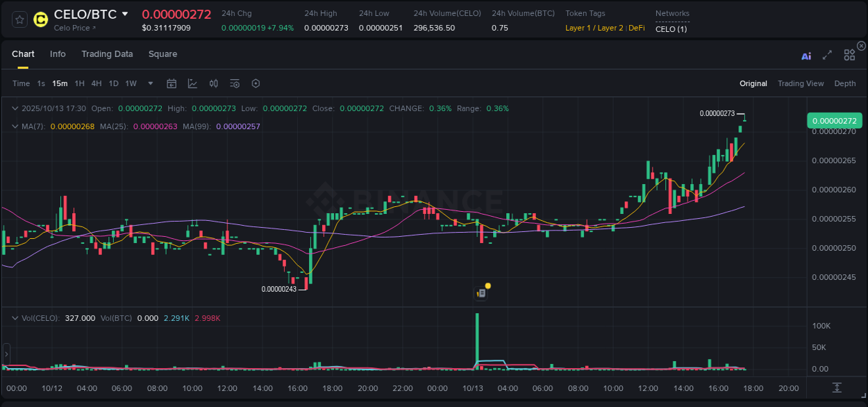Open chart settings via the hexagon gear icon
Viewport: 868px width, 407px height.
pyautogui.click(x=256, y=83)
